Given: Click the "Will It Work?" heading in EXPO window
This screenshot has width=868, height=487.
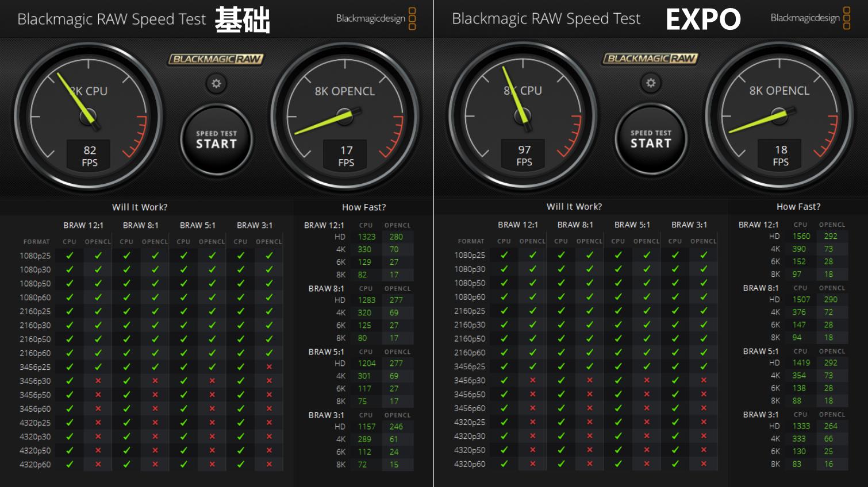Looking at the screenshot, I should tap(574, 207).
